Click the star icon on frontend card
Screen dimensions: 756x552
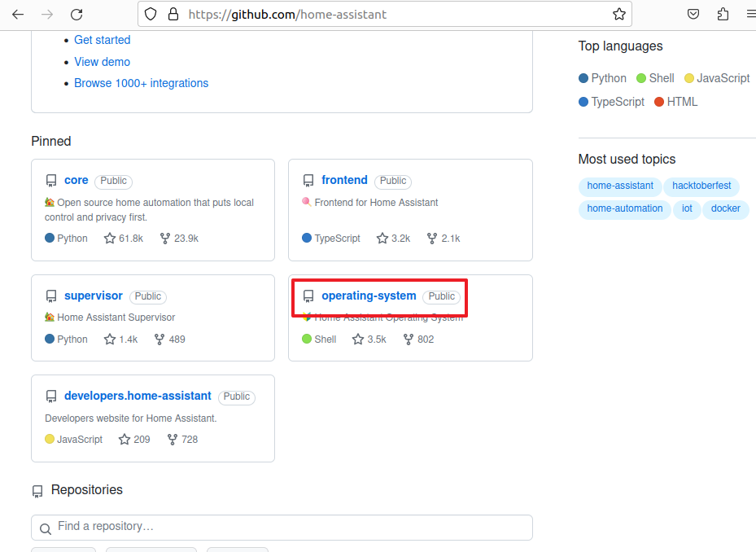coord(382,239)
